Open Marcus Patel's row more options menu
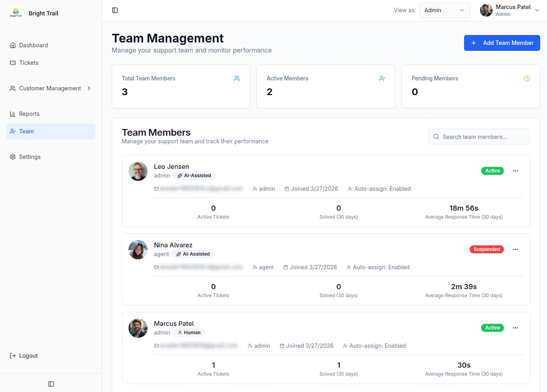 515,328
